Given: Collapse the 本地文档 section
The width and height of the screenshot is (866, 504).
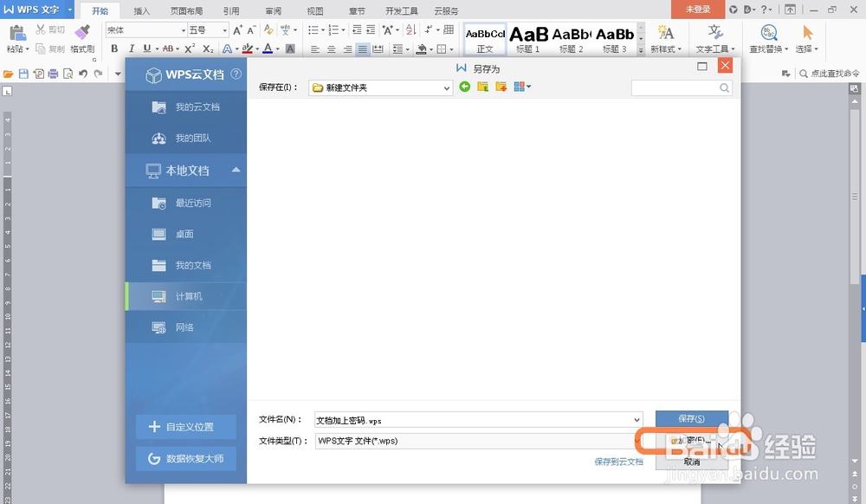Looking at the screenshot, I should pos(236,170).
